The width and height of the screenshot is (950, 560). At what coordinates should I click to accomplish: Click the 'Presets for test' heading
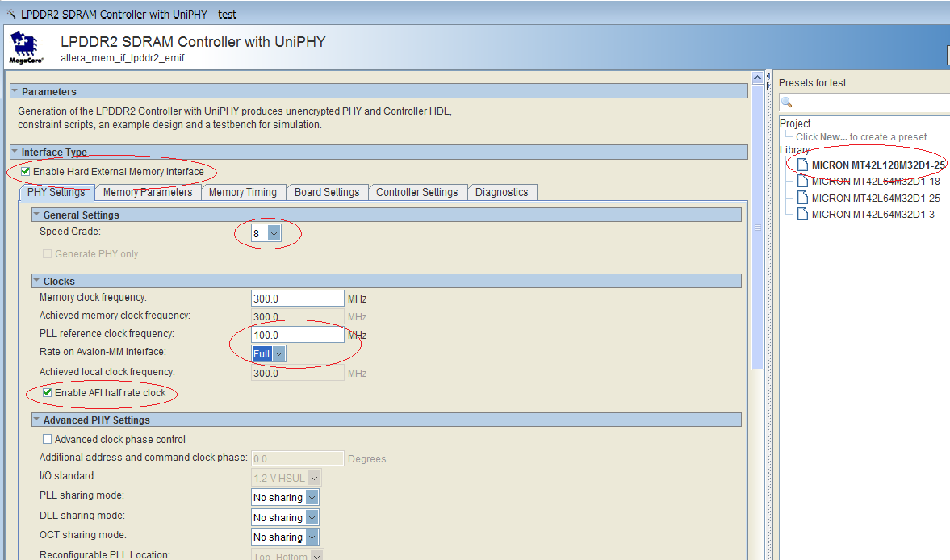[x=813, y=82]
